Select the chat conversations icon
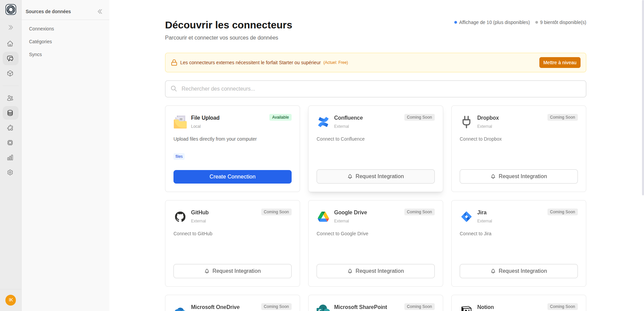This screenshot has width=644, height=311. point(10,58)
